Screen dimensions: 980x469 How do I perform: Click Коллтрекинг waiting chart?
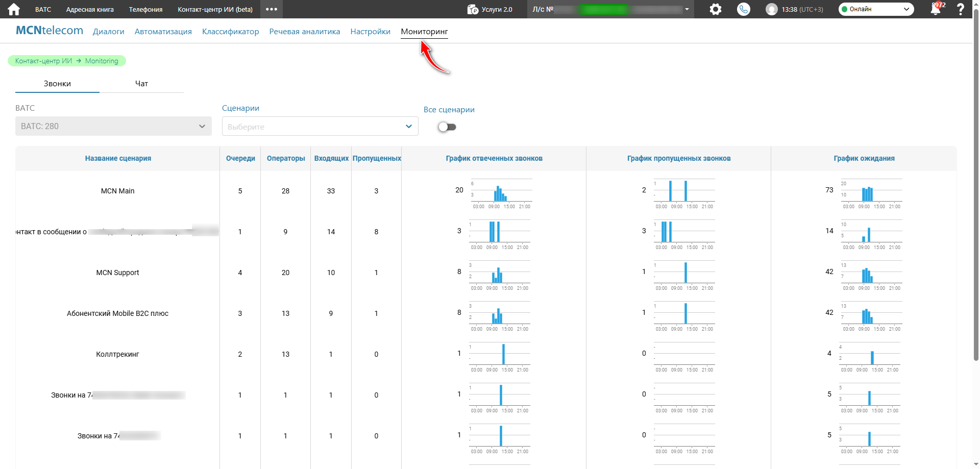coord(869,357)
